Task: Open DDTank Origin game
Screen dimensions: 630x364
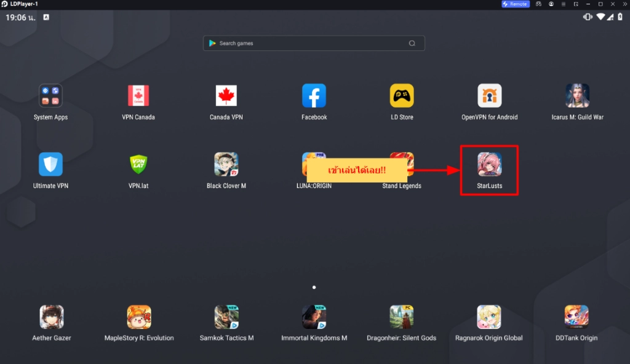Action: 576,317
